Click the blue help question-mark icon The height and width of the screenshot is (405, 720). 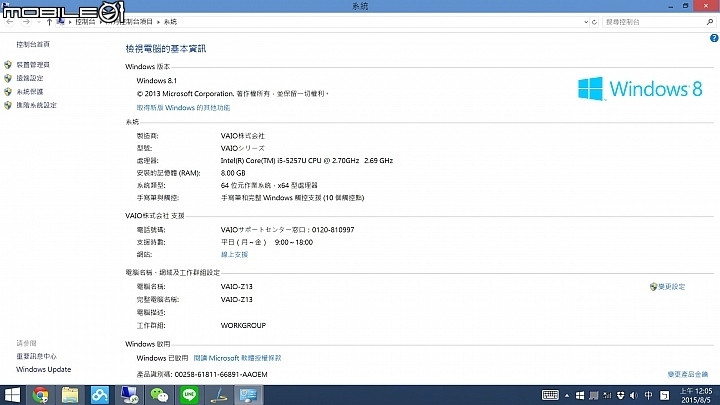[x=714, y=38]
